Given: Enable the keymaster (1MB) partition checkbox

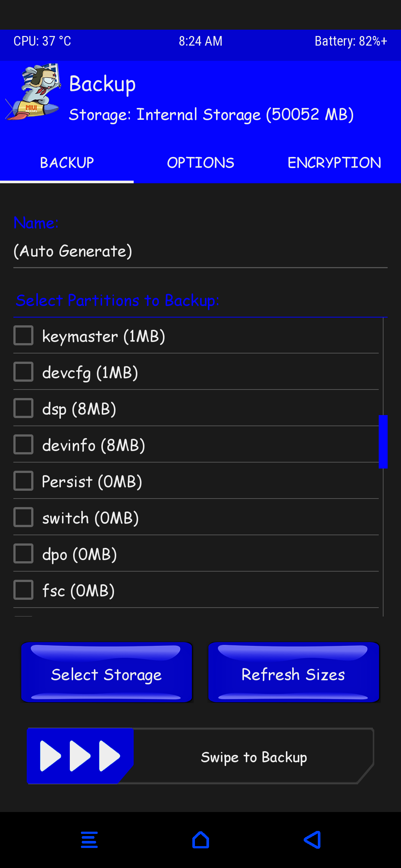Looking at the screenshot, I should click(x=23, y=336).
